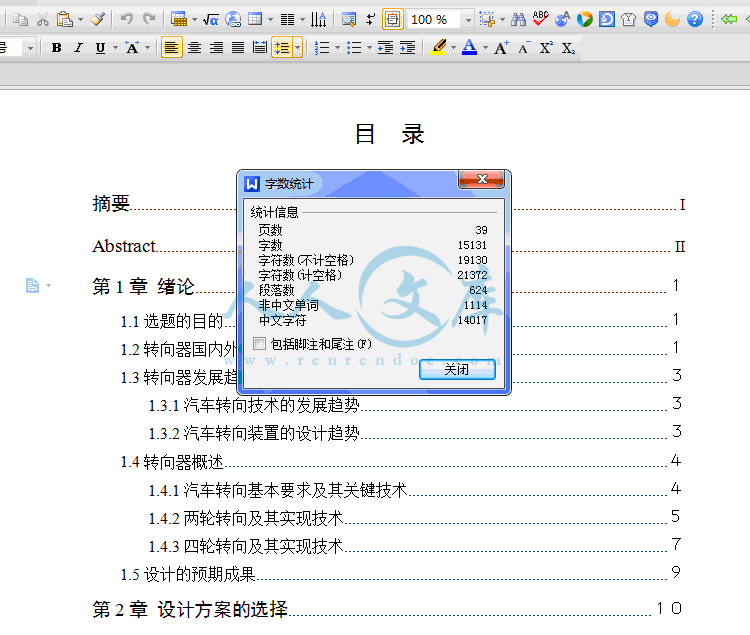
Task: Click the Cut scissors icon
Action: [x=43, y=20]
